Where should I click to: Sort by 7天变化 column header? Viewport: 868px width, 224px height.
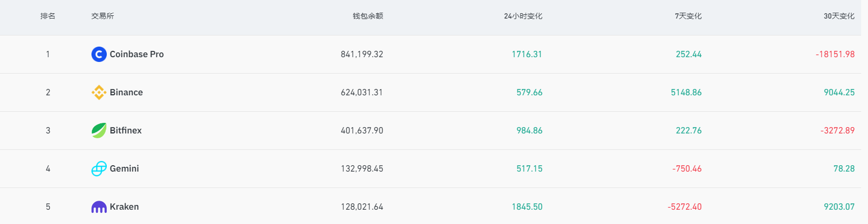click(x=688, y=16)
